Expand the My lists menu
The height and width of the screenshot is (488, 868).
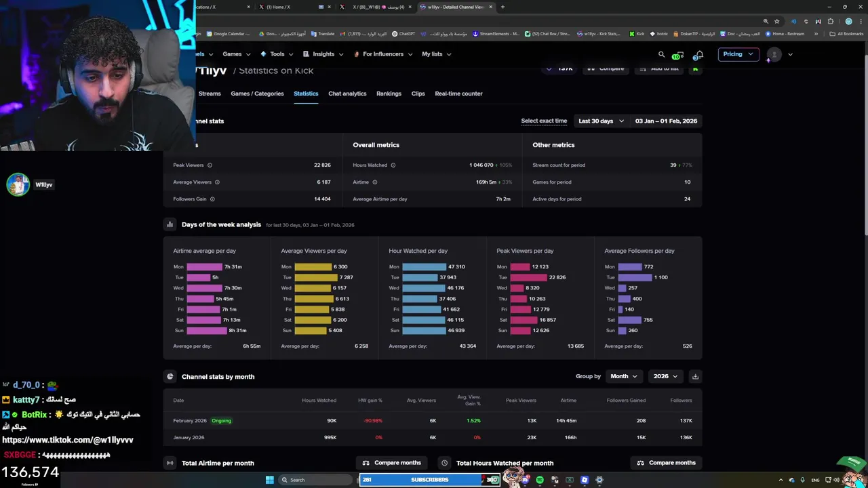click(436, 54)
